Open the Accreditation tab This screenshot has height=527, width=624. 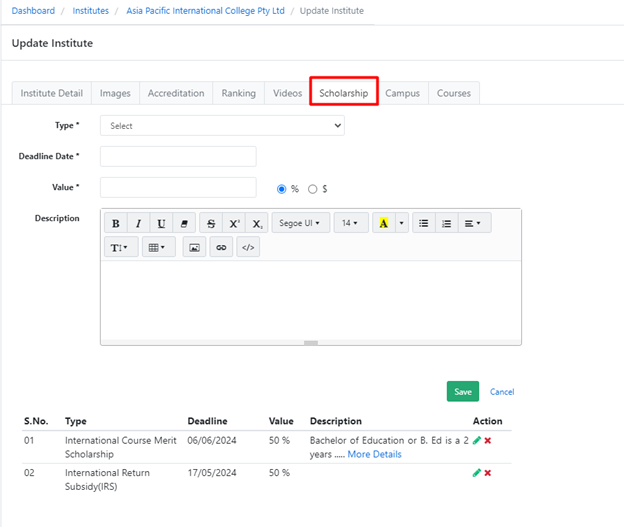click(x=176, y=93)
